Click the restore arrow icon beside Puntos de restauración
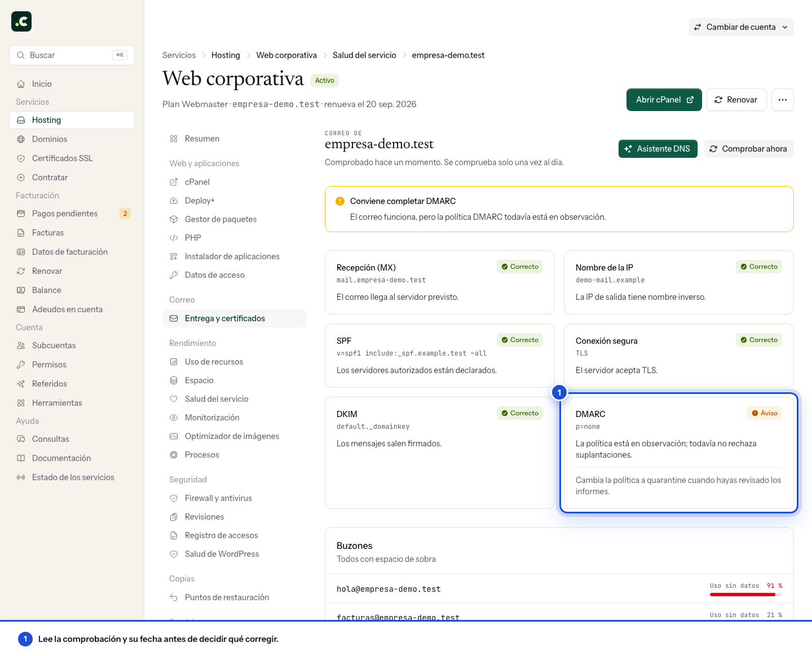 (174, 597)
